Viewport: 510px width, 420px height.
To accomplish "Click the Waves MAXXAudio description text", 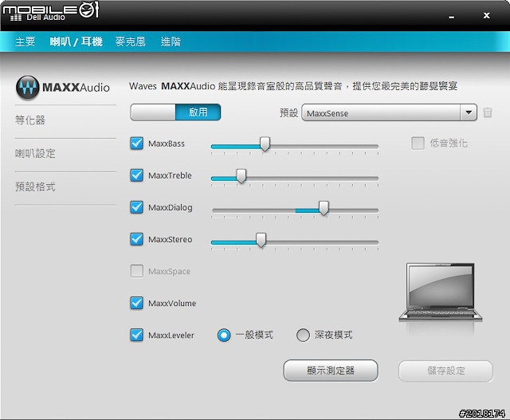I will pos(293,86).
